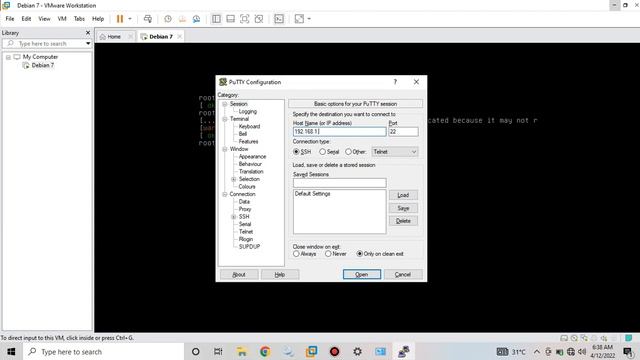Screen dimensions: 640x360
Task: Expand the SSH tree node
Action: point(233,217)
